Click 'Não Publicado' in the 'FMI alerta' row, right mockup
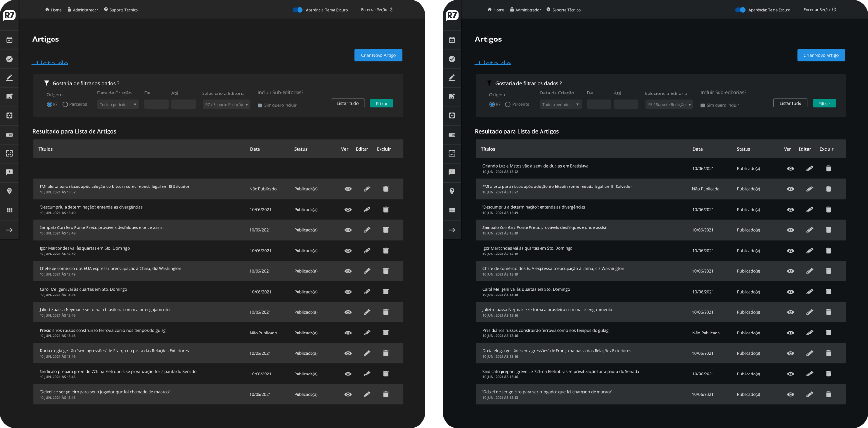This screenshot has width=868, height=428. click(705, 189)
